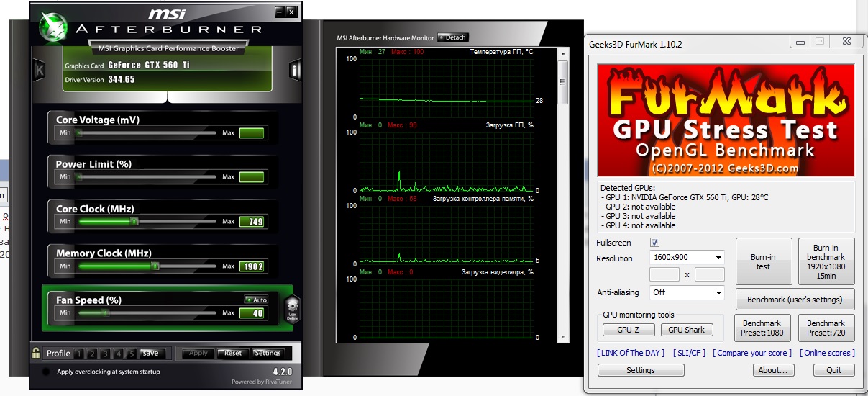Screen dimensions: 868x396
Task: Click the FurMark GPU Stress Test banner
Action: [x=726, y=120]
